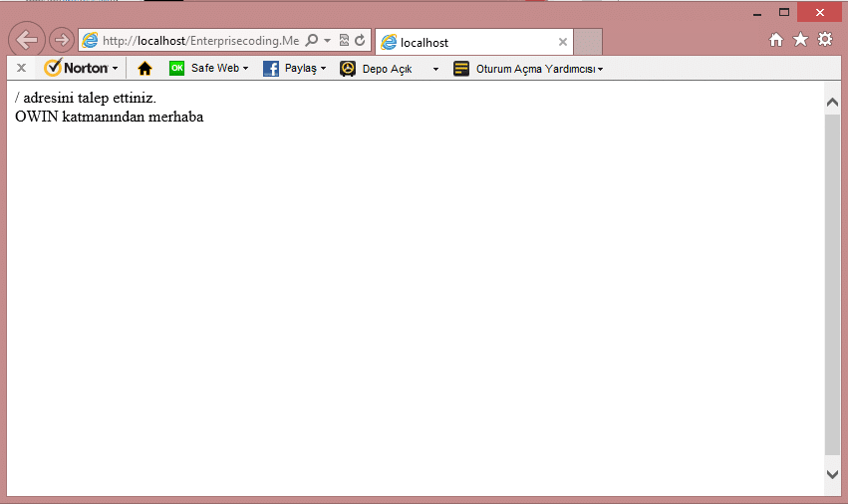The image size is (848, 504).
Task: Open the Tools gear menu
Action: coord(825,39)
